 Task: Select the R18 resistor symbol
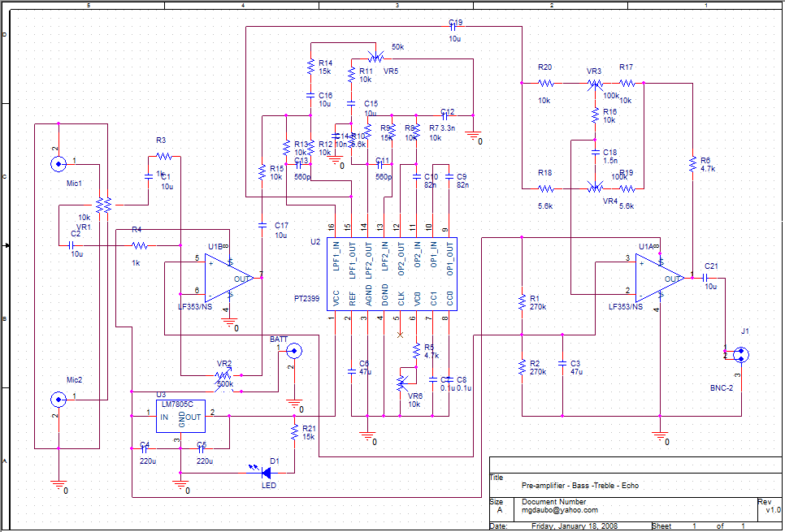click(546, 188)
